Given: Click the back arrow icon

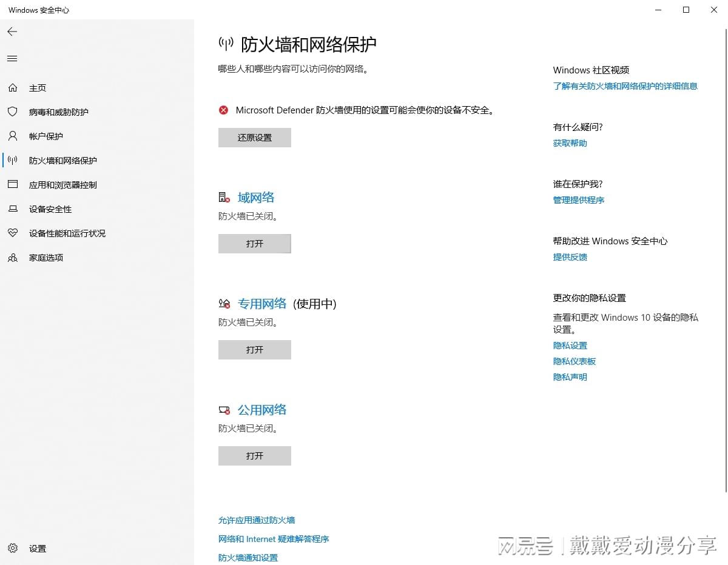Looking at the screenshot, I should (12, 32).
